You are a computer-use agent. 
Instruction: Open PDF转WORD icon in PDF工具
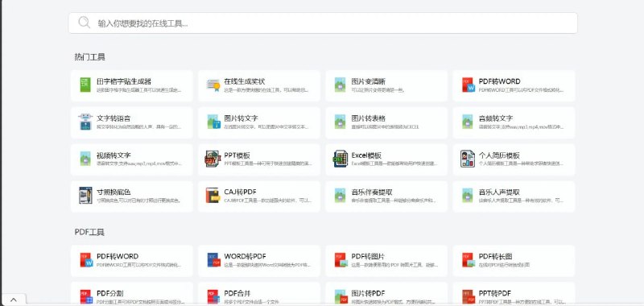click(x=86, y=260)
